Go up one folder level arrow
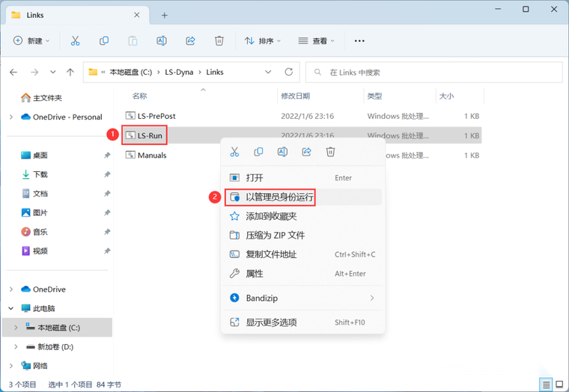 point(70,72)
